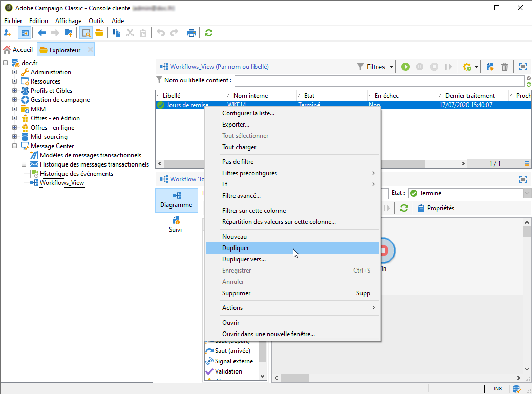Choose Dupliquer from the context menu
The image size is (532, 394).
236,248
